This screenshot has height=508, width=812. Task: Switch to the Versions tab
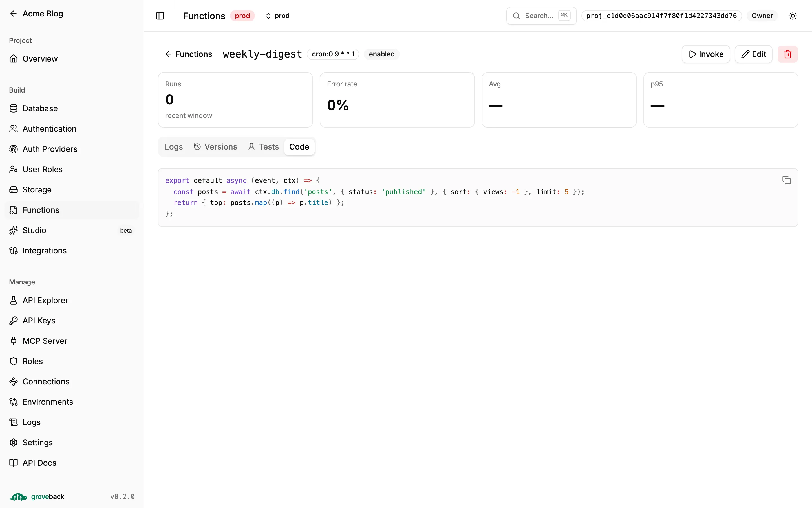(x=215, y=147)
